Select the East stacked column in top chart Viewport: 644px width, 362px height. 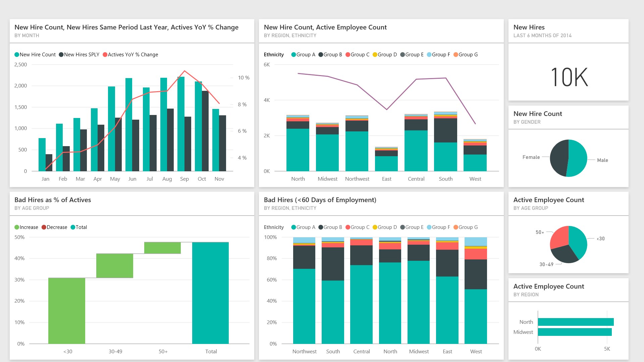pos(386,163)
